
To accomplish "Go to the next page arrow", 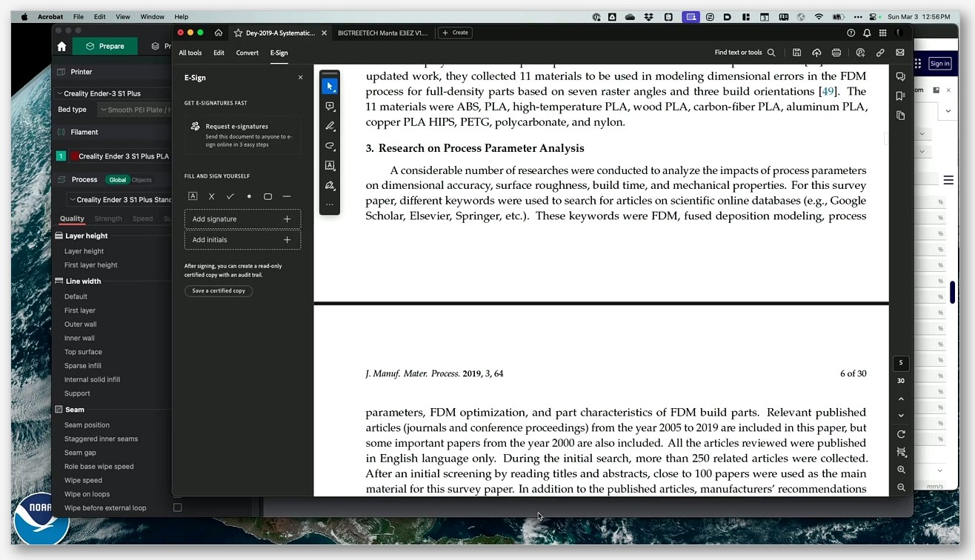I will click(901, 416).
